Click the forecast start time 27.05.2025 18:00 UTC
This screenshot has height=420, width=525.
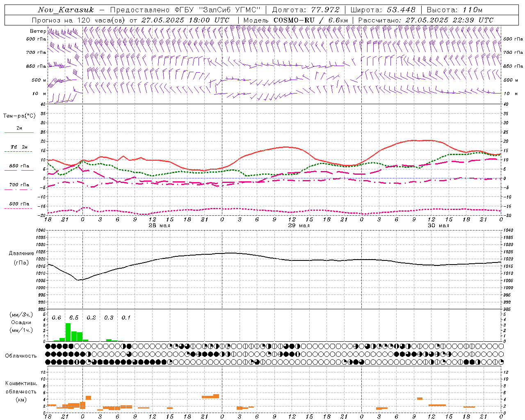click(x=185, y=20)
